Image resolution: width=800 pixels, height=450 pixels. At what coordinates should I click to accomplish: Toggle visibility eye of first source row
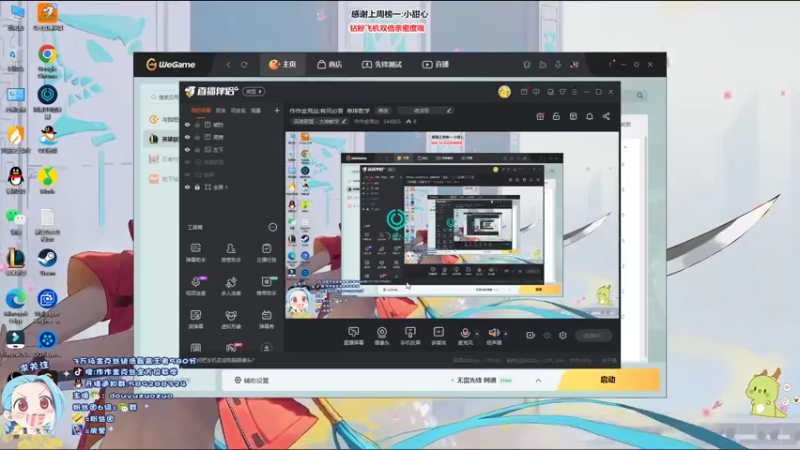[x=187, y=124]
